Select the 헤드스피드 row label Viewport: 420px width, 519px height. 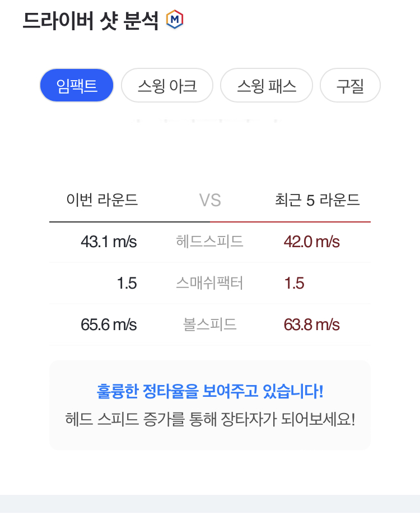click(x=209, y=242)
